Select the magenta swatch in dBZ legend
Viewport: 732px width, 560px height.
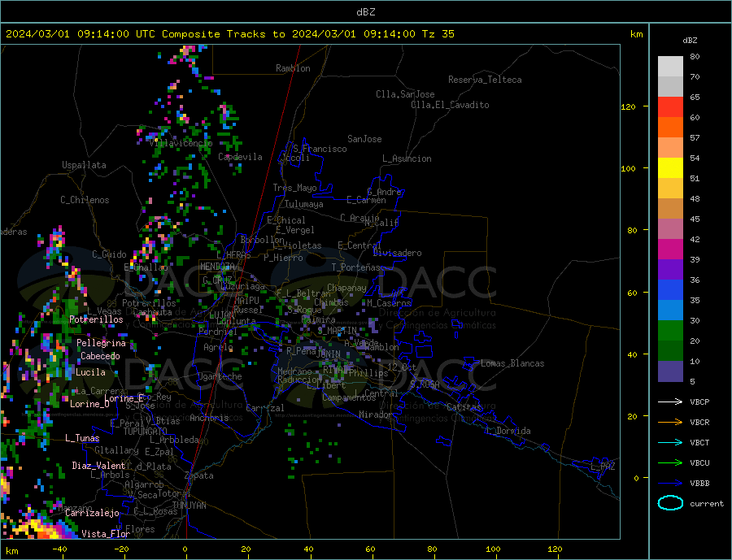coord(670,250)
